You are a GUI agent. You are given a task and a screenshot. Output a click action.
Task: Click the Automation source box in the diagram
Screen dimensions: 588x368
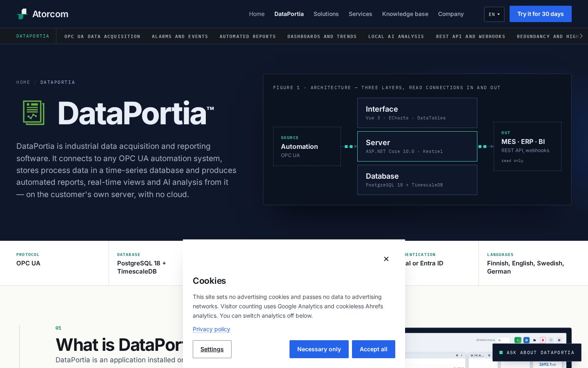pyautogui.click(x=307, y=146)
